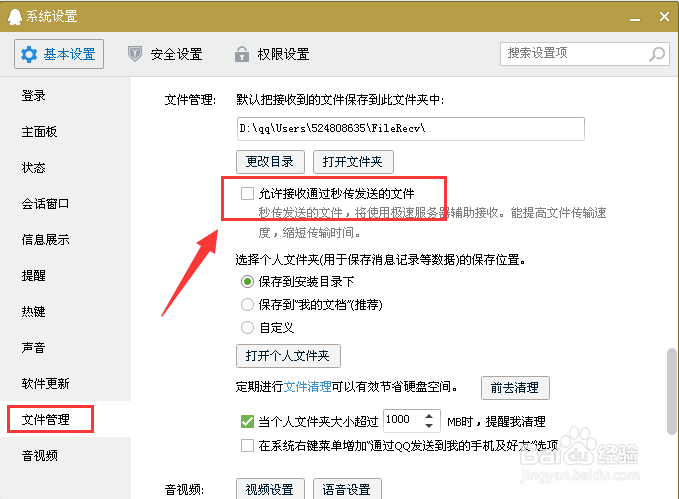Open the 权限设置 tab
The height and width of the screenshot is (499, 679).
tap(272, 54)
